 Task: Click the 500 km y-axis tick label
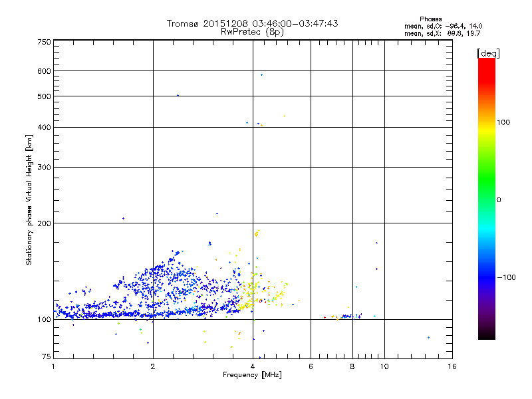coord(45,96)
